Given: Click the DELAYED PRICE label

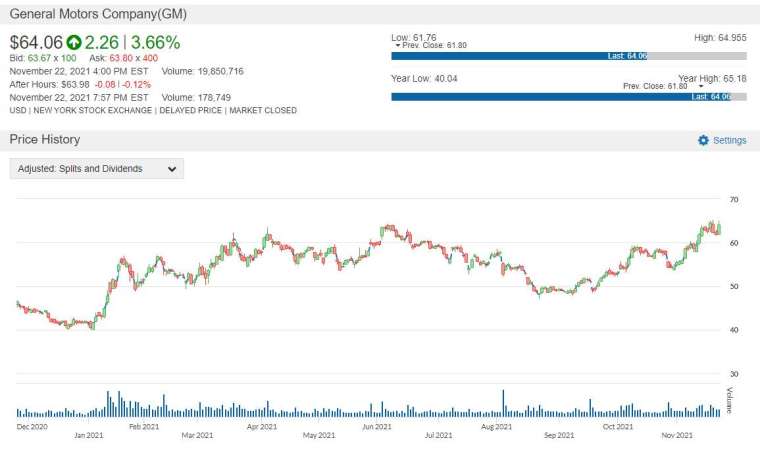Looking at the screenshot, I should tap(190, 111).
